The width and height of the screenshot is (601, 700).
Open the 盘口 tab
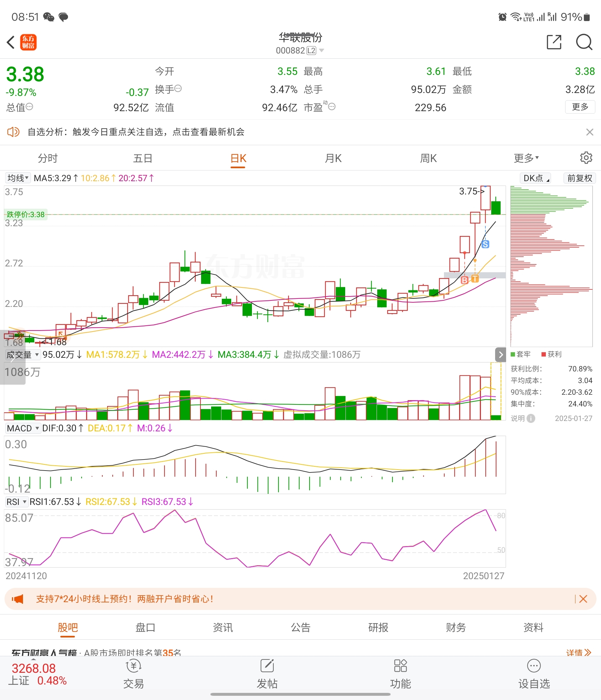tap(145, 627)
